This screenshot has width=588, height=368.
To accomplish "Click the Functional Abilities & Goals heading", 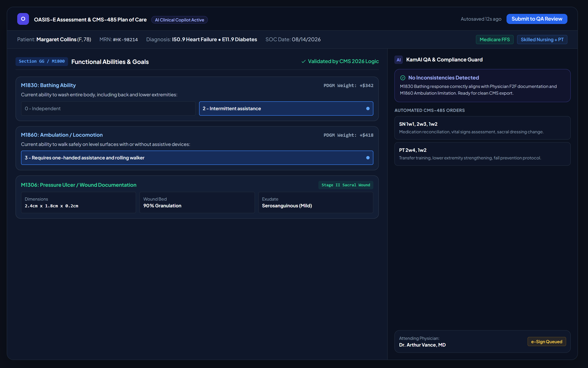I will coord(110,62).
